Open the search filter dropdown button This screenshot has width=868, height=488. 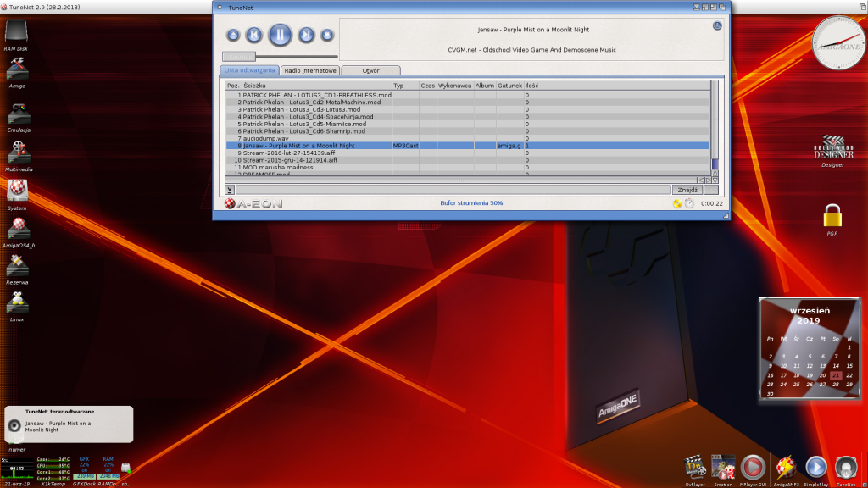[x=229, y=190]
